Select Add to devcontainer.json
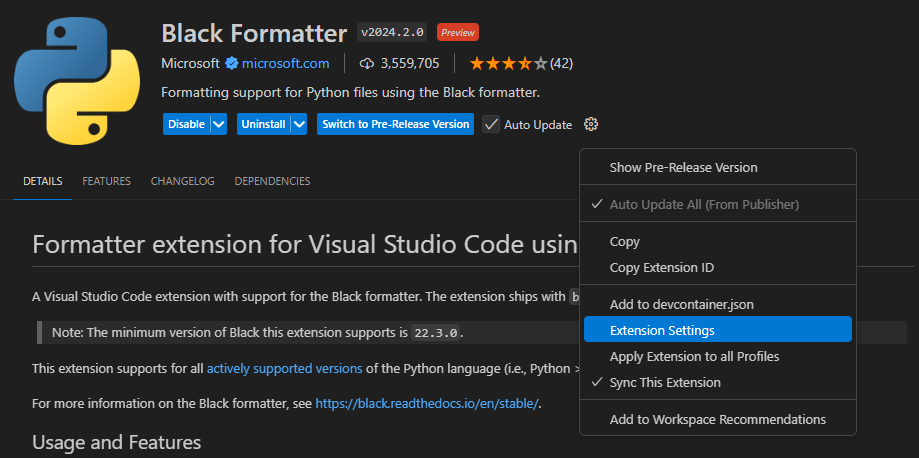Viewport: 919px width, 458px height. (717, 304)
